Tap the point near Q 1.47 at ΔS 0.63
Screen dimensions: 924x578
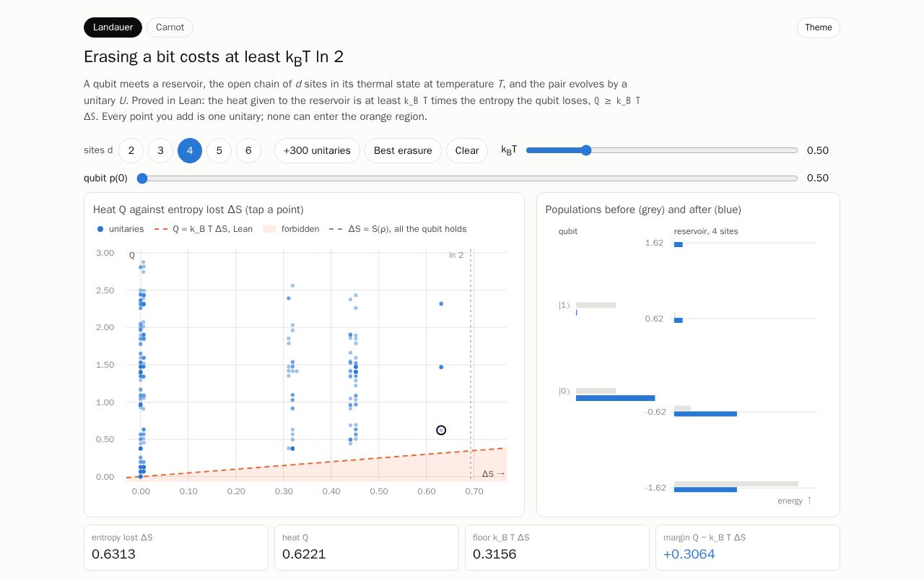coord(441,367)
